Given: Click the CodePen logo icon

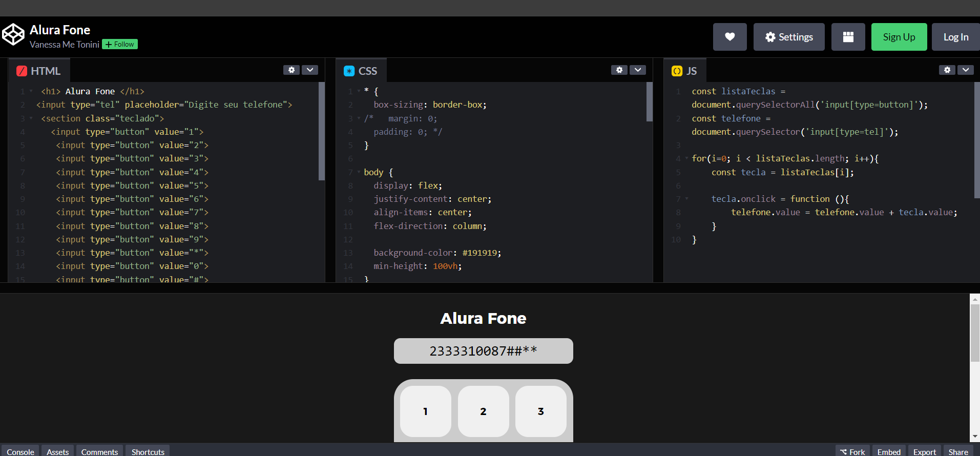Looking at the screenshot, I should (13, 34).
